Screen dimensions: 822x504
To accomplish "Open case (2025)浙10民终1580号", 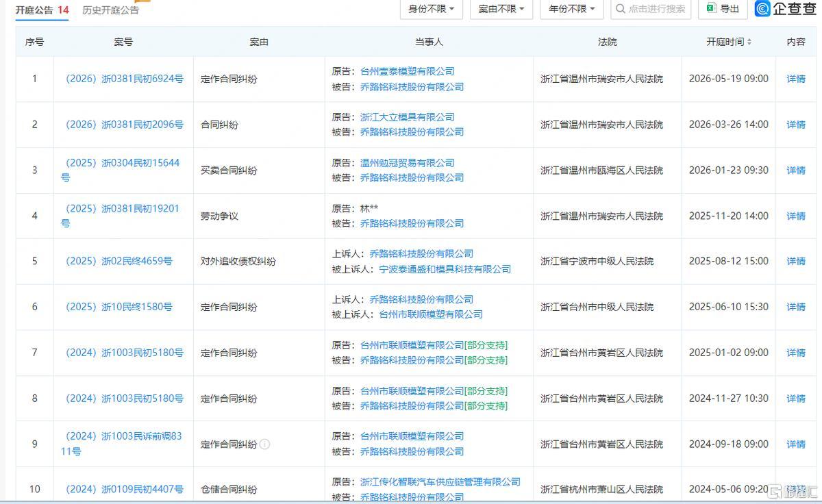I will click(x=119, y=307).
